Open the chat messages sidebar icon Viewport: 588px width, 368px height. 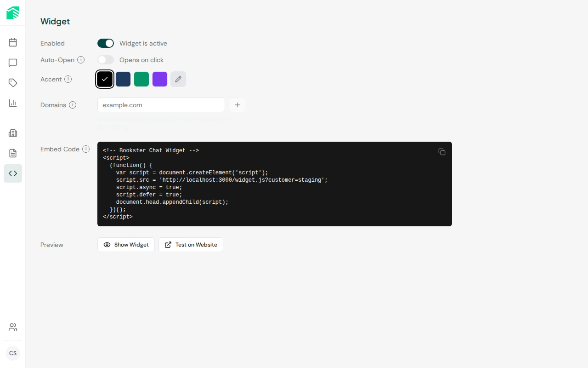point(13,63)
